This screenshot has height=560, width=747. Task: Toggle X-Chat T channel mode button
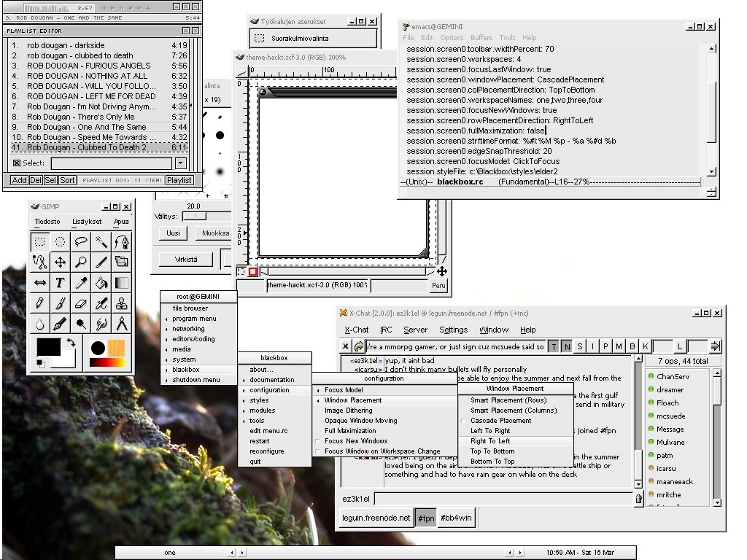tap(554, 346)
